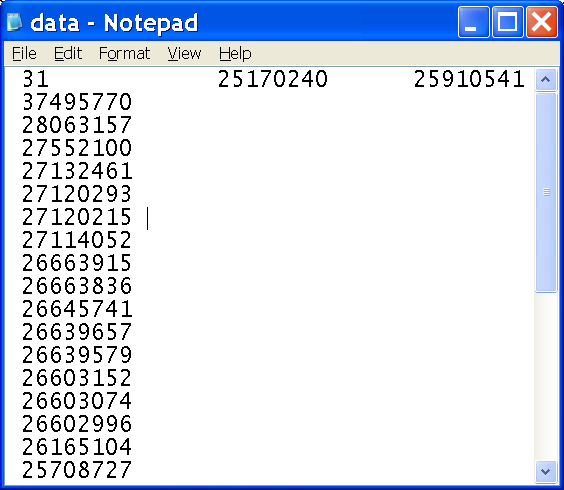Image resolution: width=564 pixels, height=490 pixels.
Task: Click the Notepad icon in title bar
Action: click(x=14, y=22)
